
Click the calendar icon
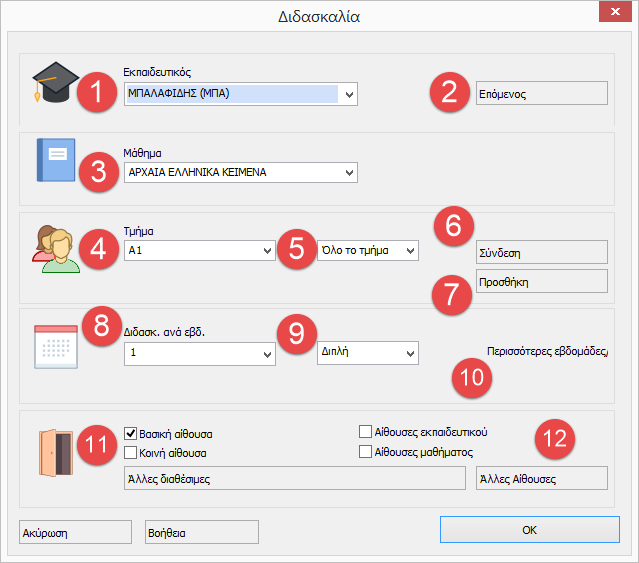[55, 346]
